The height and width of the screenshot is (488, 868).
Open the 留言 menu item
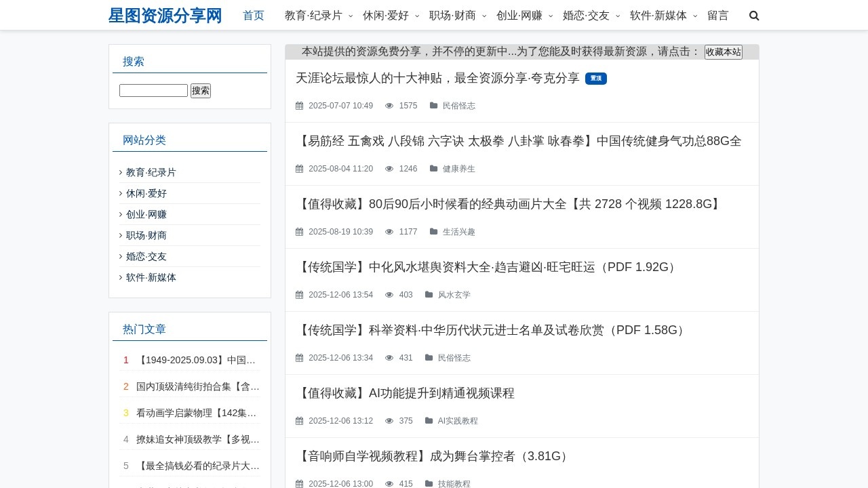pos(717,15)
